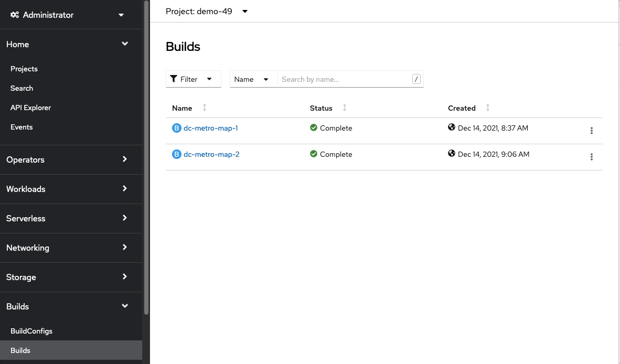
Task: Open BuildConfigs in the sidebar
Action: (x=31, y=331)
